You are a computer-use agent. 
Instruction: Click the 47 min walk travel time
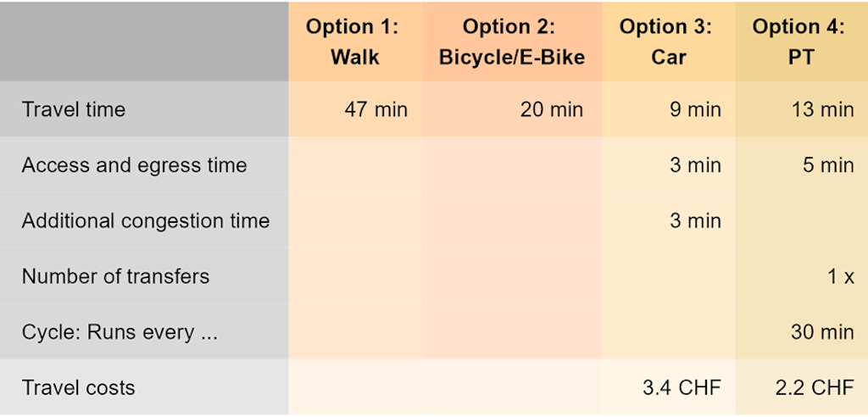[x=376, y=109]
